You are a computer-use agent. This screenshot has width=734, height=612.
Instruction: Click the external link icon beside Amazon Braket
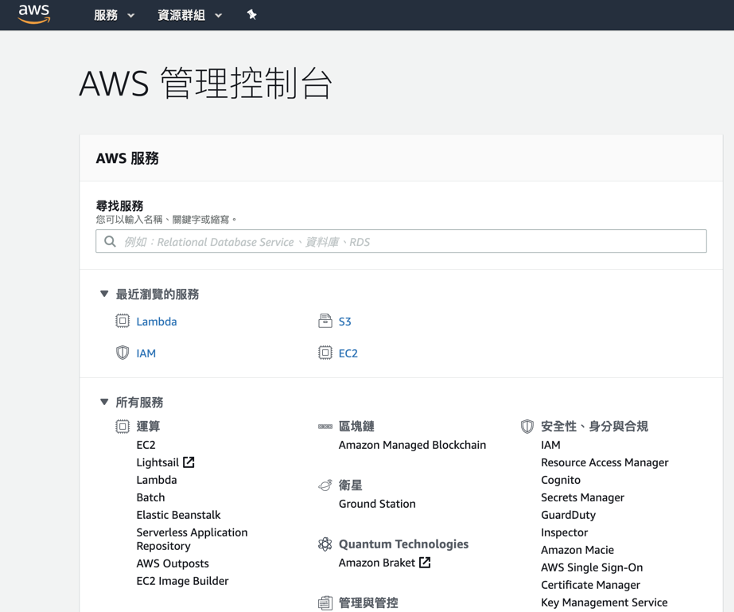coord(425,562)
